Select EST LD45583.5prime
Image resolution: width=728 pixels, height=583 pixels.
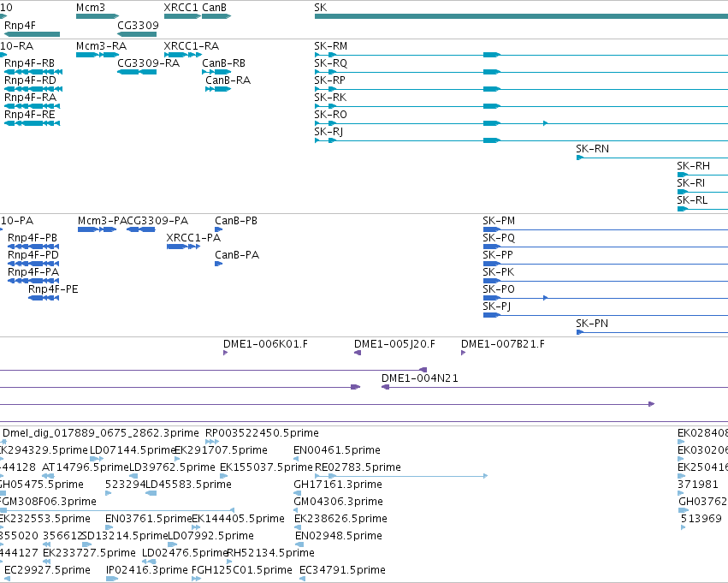click(151, 493)
